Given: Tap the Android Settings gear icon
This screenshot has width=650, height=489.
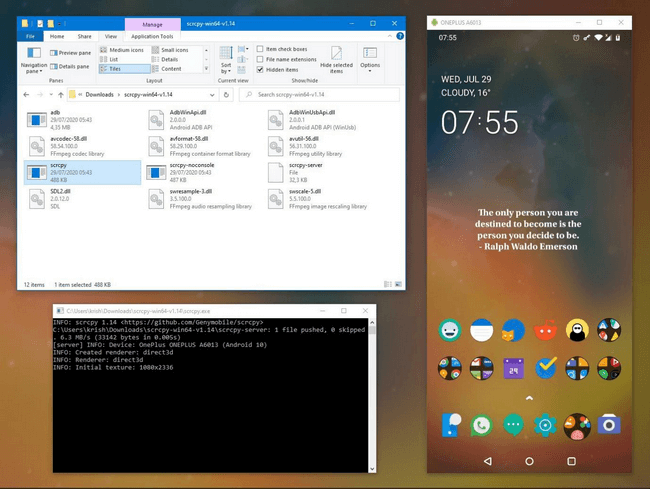Looking at the screenshot, I should point(545,425).
